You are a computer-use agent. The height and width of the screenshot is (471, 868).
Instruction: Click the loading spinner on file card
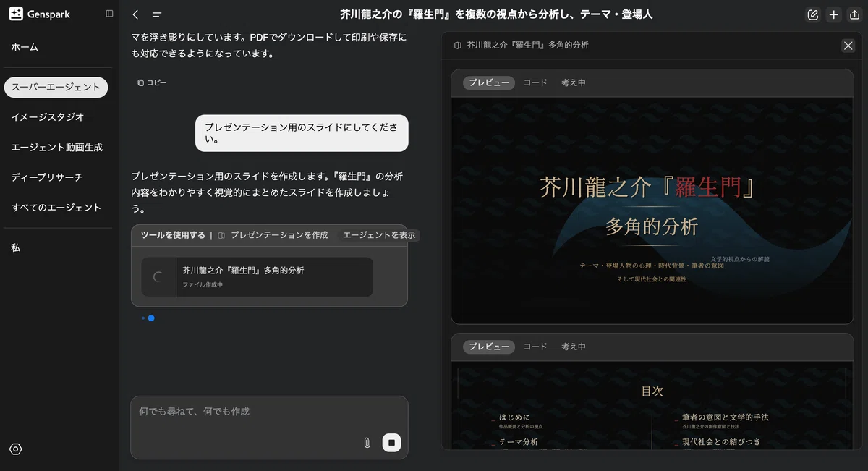pyautogui.click(x=158, y=277)
